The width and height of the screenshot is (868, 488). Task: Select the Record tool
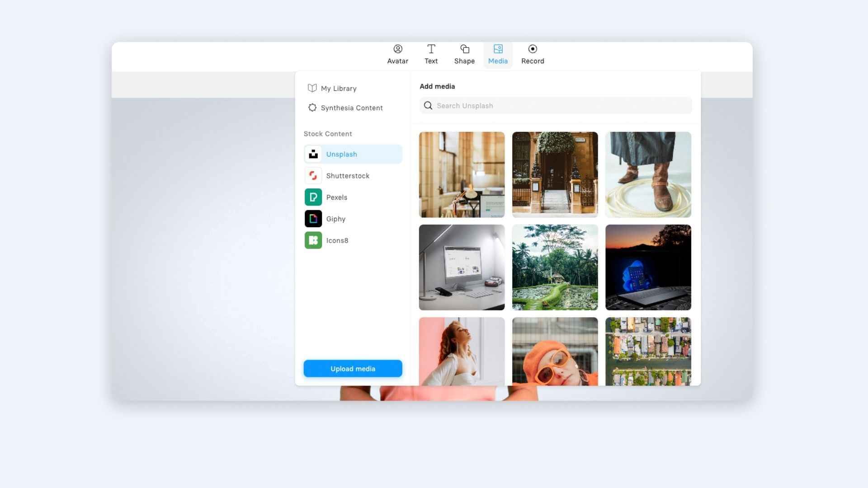(533, 54)
